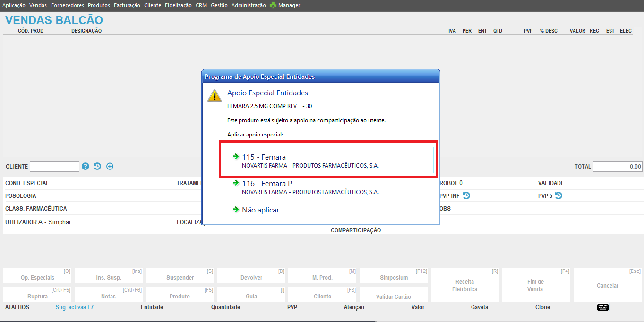
Task: Click the UTILIZADOR A - Simphar text
Action: click(38, 222)
